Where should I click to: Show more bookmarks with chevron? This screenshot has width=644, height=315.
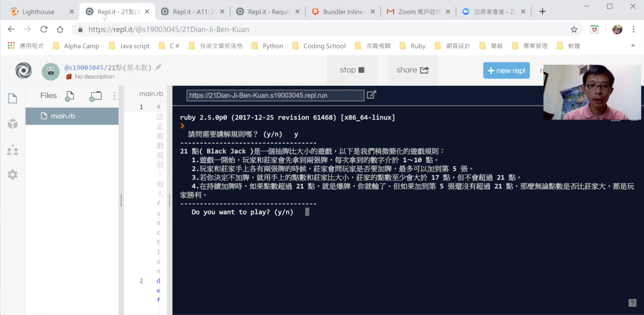click(x=633, y=45)
